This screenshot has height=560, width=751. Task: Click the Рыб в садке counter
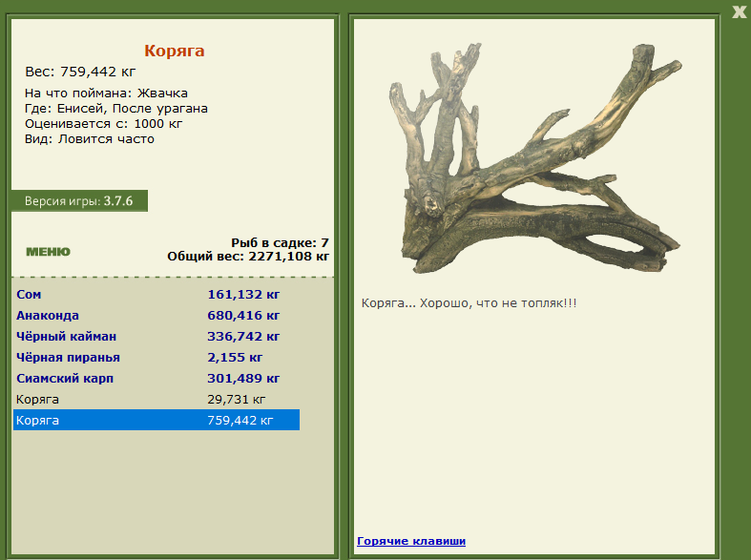280,242
